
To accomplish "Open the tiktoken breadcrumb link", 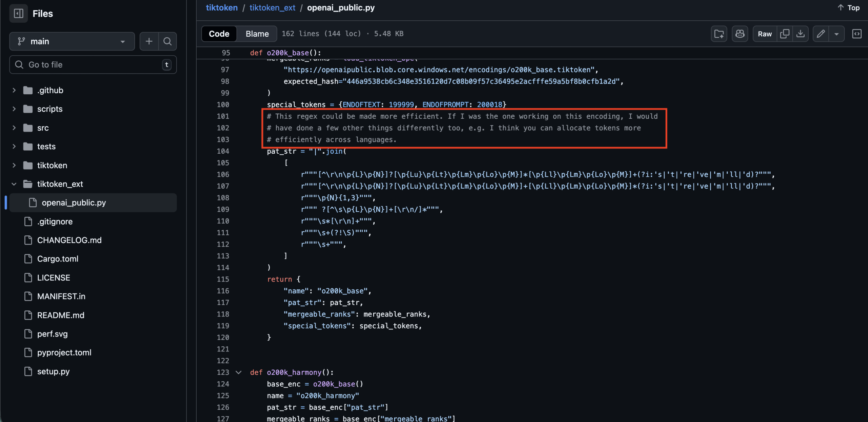I will click(x=222, y=8).
